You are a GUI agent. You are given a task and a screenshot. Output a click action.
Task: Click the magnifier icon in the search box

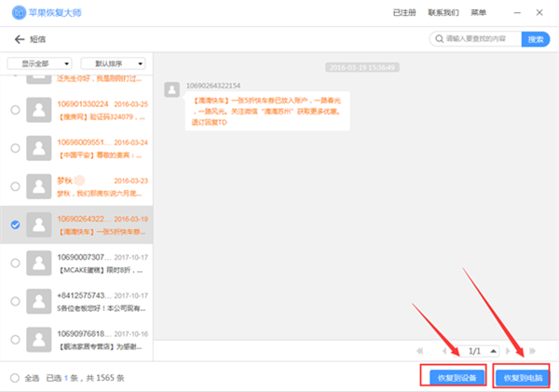click(x=439, y=38)
